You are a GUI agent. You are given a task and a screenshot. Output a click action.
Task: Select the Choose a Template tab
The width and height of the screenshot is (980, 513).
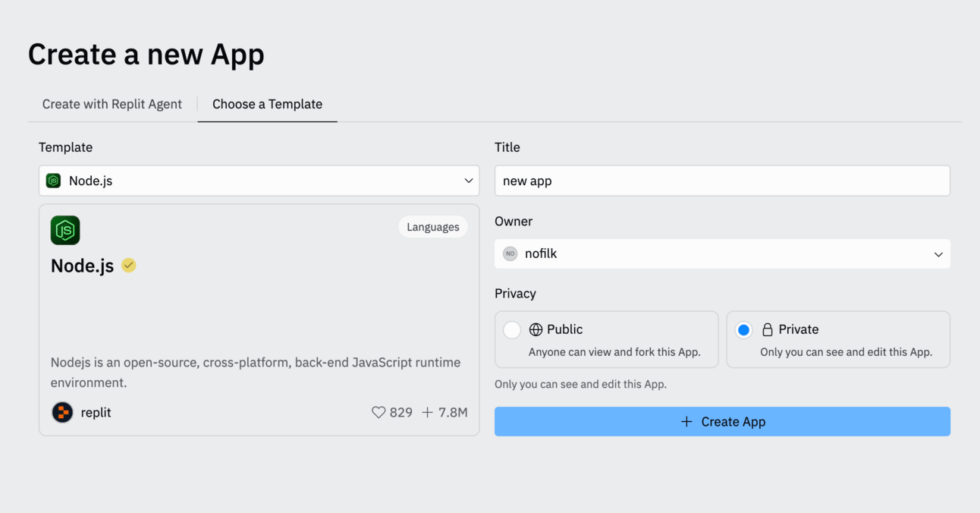click(x=267, y=104)
